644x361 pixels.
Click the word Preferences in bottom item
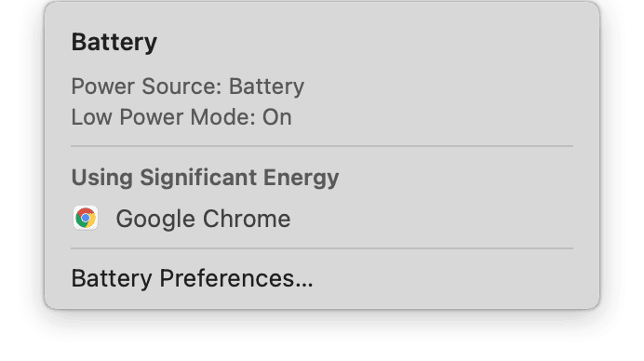coord(227,278)
